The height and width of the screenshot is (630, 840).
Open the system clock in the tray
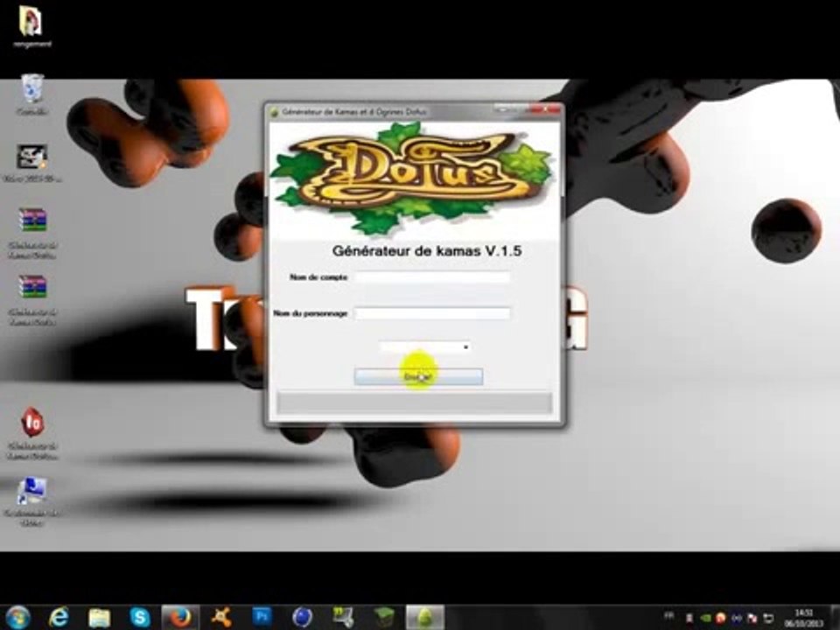[803, 619]
